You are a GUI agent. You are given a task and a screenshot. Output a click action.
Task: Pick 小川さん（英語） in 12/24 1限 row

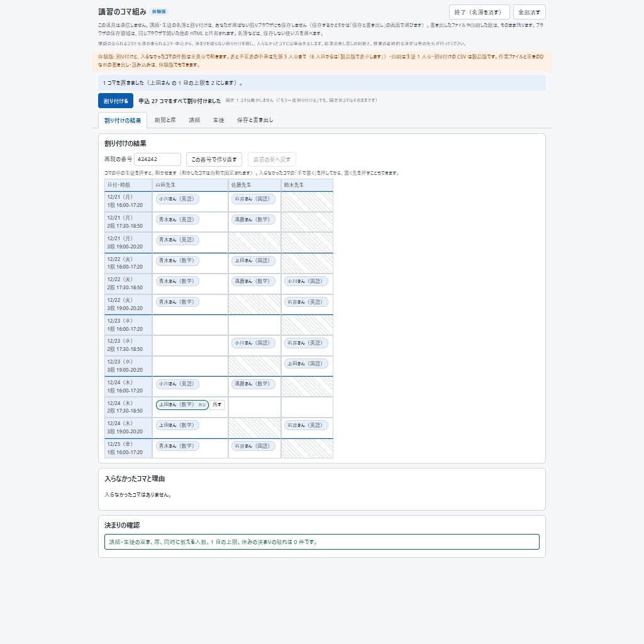[x=177, y=384]
